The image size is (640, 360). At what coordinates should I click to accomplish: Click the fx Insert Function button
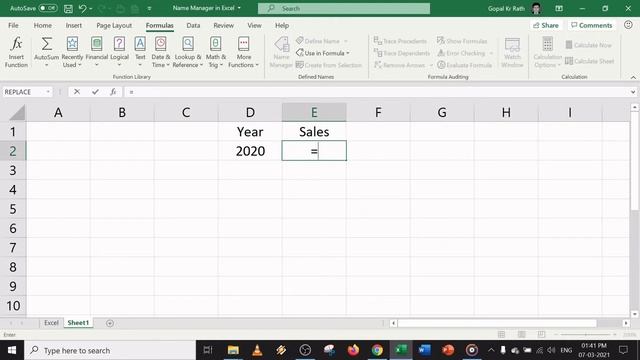(x=113, y=92)
